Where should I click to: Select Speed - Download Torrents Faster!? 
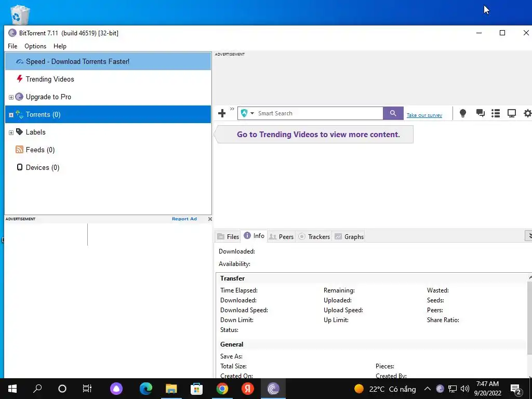[108, 61]
